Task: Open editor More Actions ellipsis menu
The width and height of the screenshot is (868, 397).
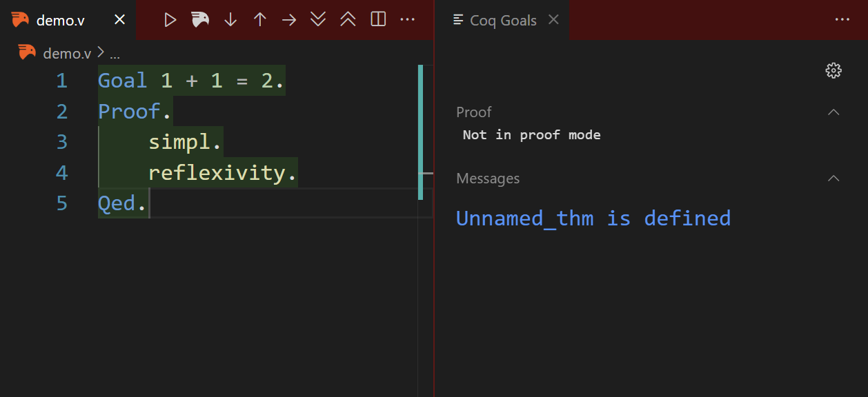Action: pos(408,20)
